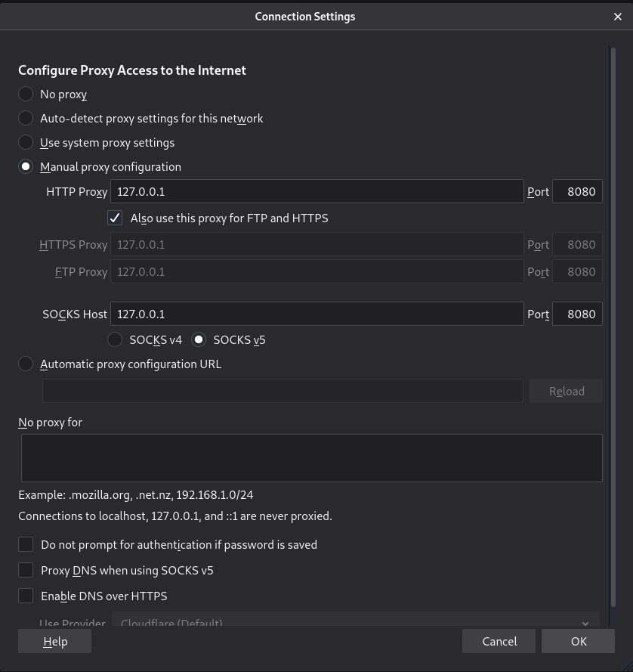
Task: Select SOCKS v4 protocol
Action: tap(115, 340)
